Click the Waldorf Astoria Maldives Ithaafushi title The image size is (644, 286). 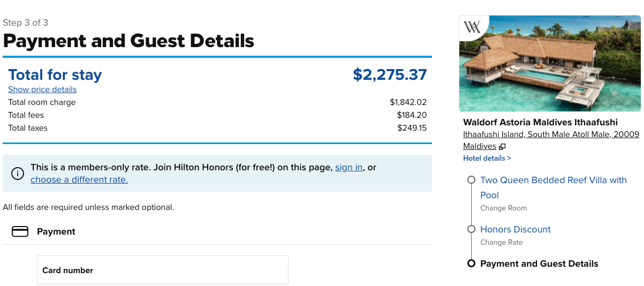(540, 122)
